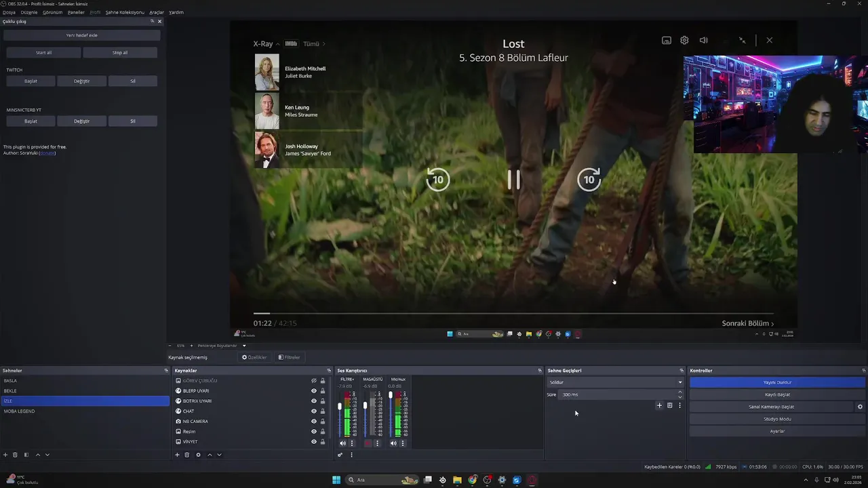Open preview scaling dropdown arrow
The image size is (868, 488).
tap(244, 346)
